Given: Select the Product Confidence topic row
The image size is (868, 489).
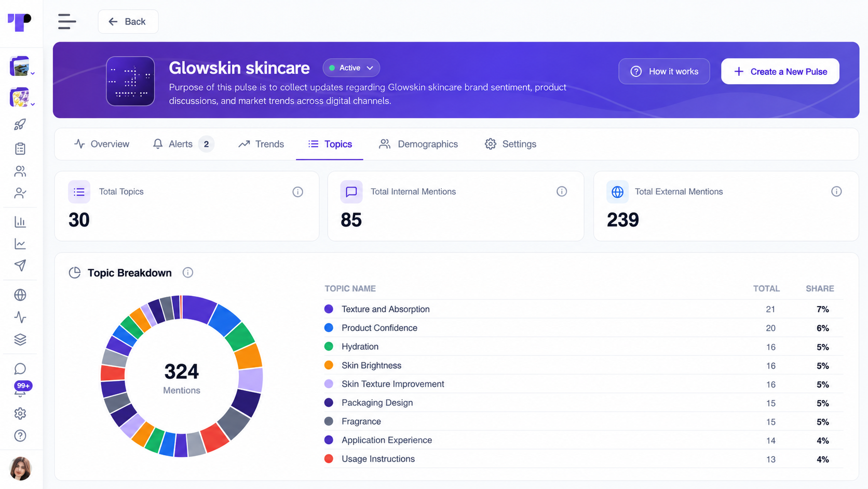Looking at the screenshot, I should pyautogui.click(x=583, y=328).
